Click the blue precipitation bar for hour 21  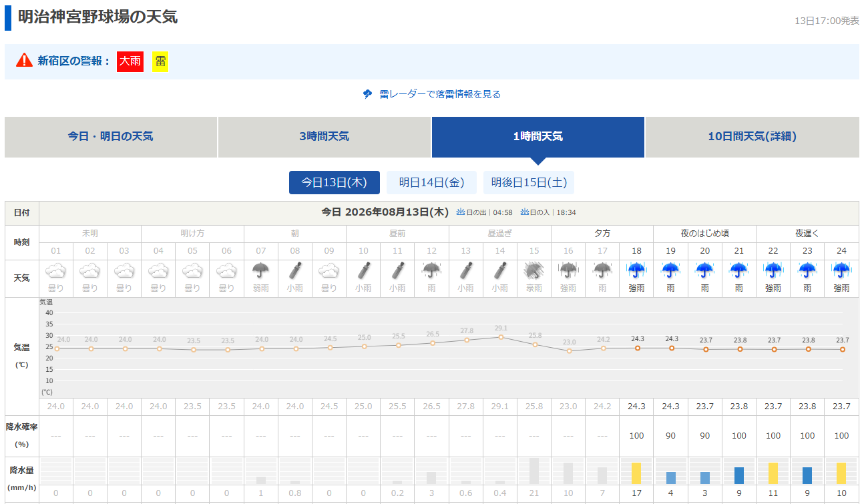pyautogui.click(x=739, y=475)
